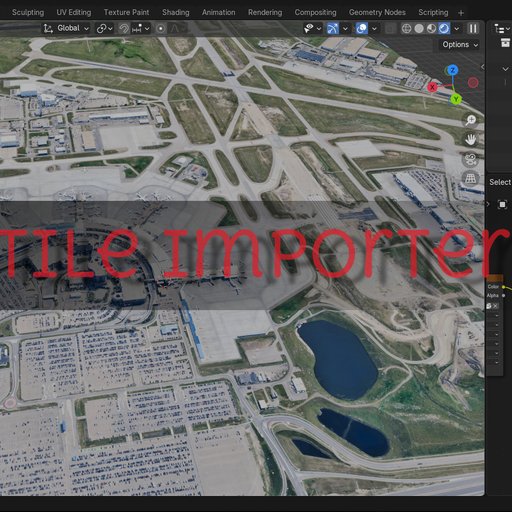Open the Select menu in node editor
512x512 pixels.
500,182
